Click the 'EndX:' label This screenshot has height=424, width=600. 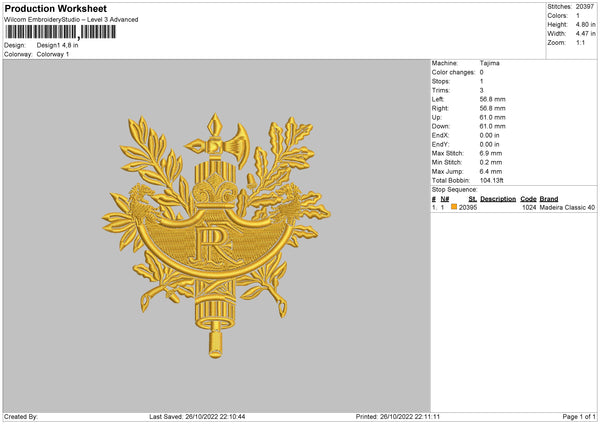[440, 135]
